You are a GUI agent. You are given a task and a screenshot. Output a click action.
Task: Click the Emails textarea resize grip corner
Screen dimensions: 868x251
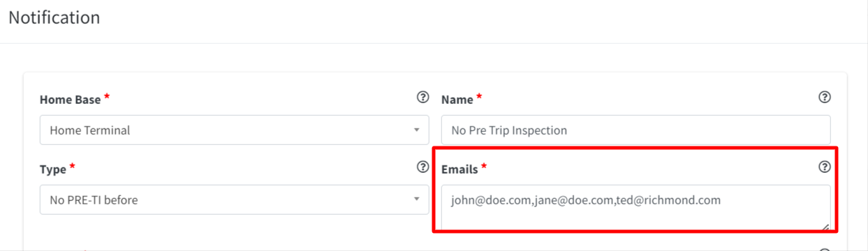(x=826, y=226)
